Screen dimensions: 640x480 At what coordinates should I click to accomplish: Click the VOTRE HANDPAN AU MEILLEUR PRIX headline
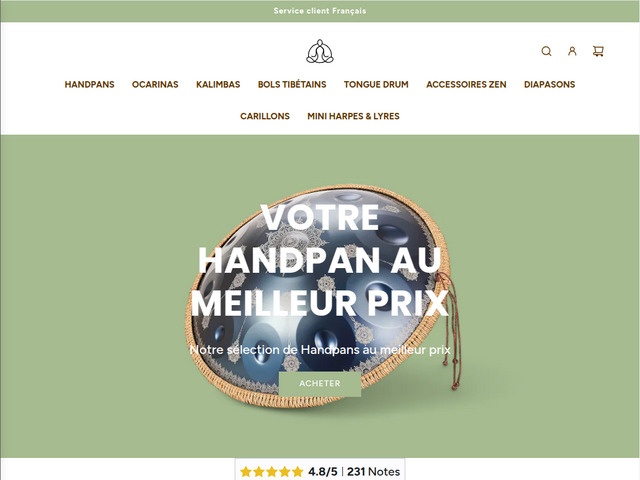(320, 261)
